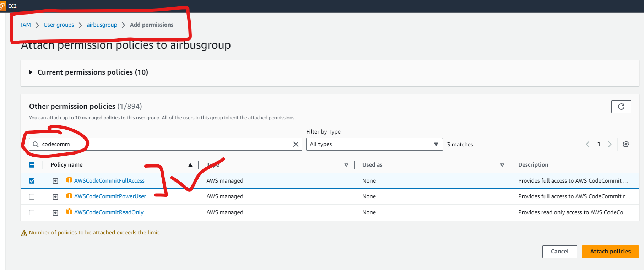644x270 pixels.
Task: Open Type column filter arrow
Action: coord(346,165)
